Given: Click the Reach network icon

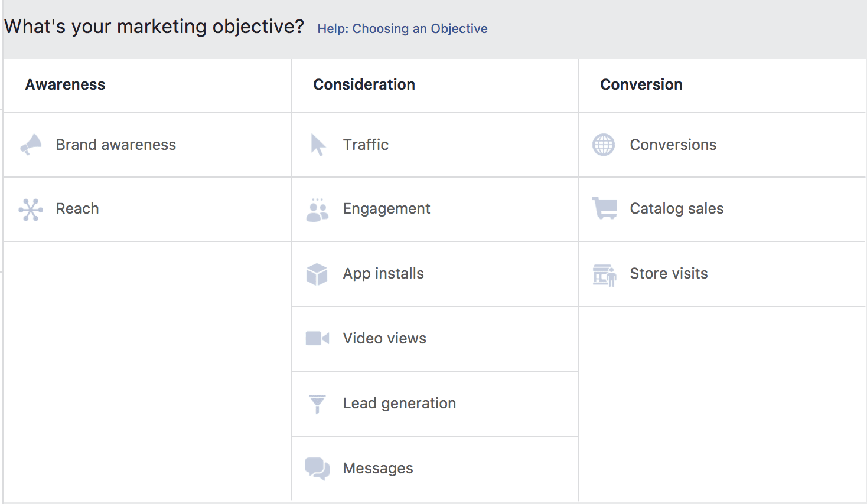Looking at the screenshot, I should 31,210.
